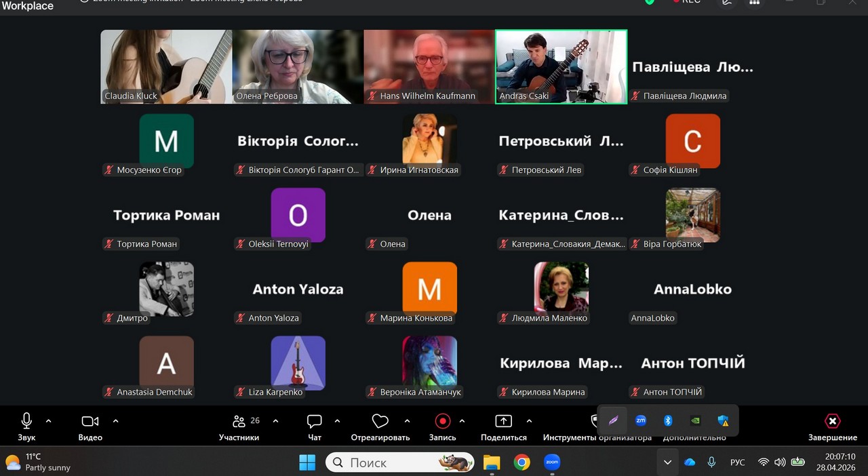Click the Zoom icon in tray overflow popup
This screenshot has width=868, height=476.
click(x=640, y=420)
